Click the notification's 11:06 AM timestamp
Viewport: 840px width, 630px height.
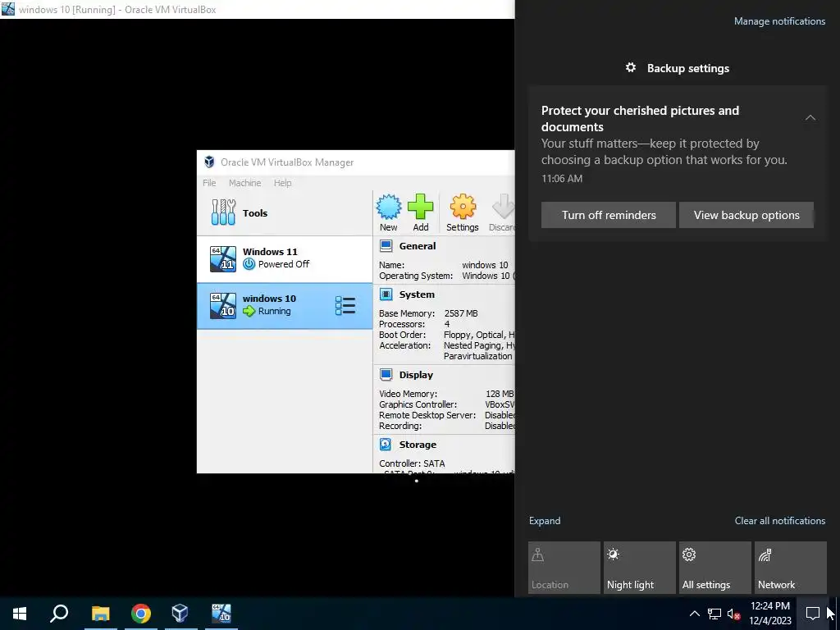(562, 178)
